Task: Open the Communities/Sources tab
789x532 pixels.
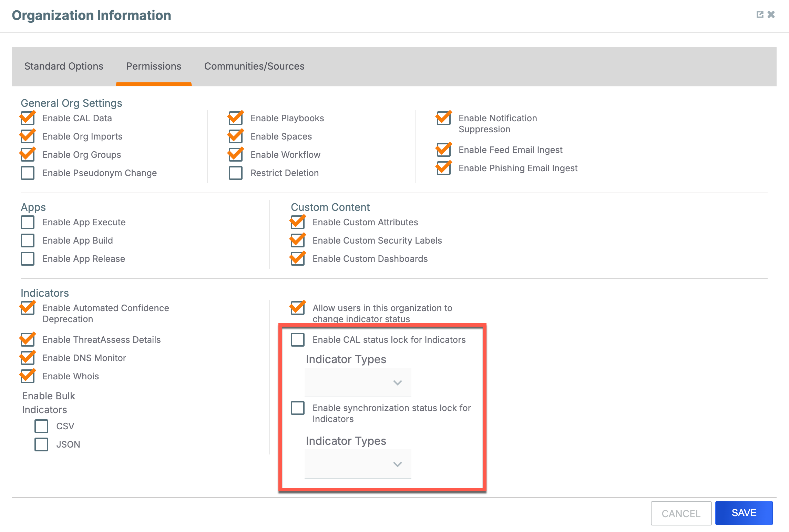Action: pyautogui.click(x=254, y=66)
